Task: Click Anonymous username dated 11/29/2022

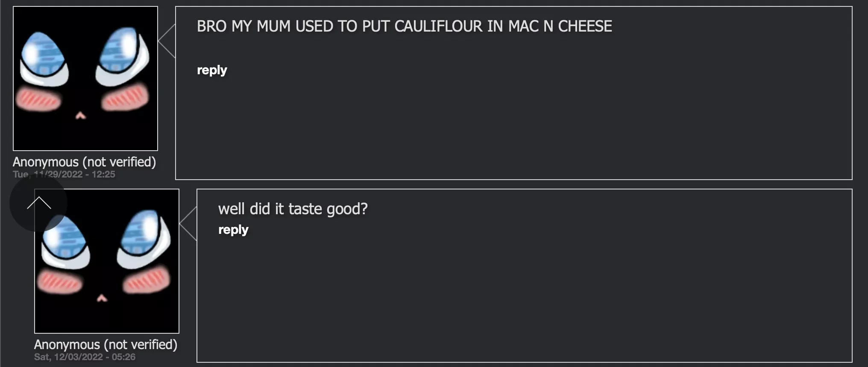Action: (84, 162)
